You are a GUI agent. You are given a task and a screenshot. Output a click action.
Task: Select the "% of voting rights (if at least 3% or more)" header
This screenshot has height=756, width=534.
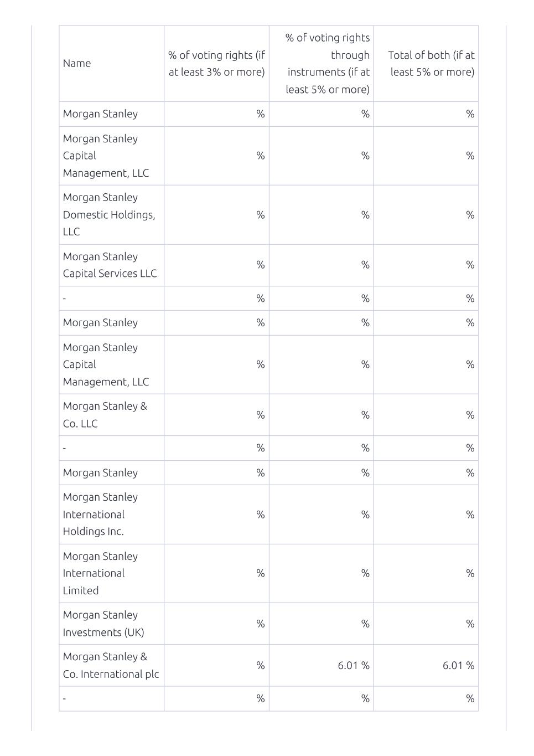216,63
